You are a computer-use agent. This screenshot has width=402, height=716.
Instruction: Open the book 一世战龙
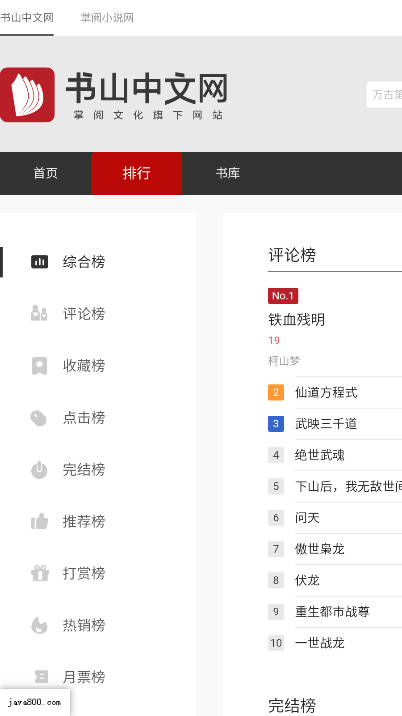click(320, 643)
